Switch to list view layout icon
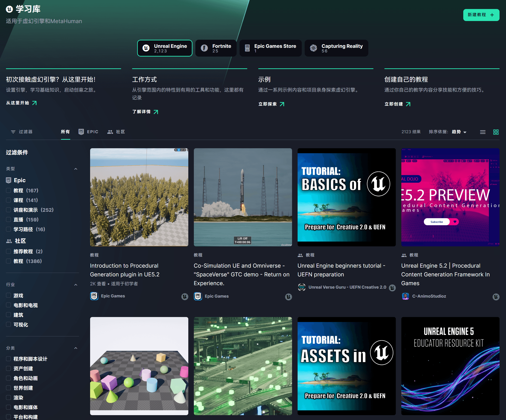Screen dimensions: 506x420 (x=483, y=132)
